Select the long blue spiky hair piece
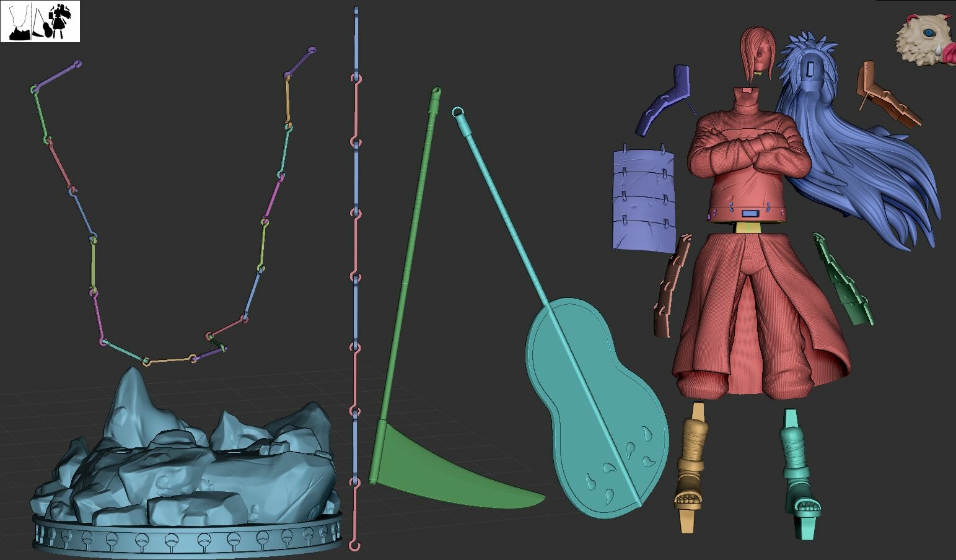956x560 pixels. (x=858, y=142)
